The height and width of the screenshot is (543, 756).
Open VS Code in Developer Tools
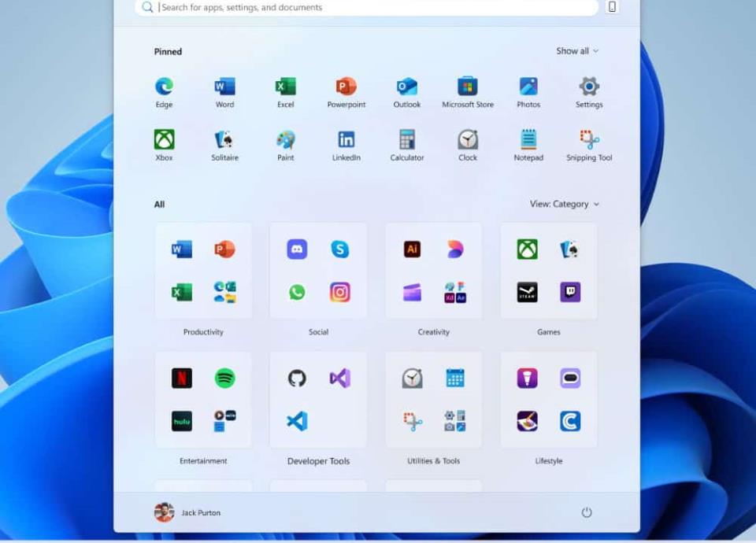click(297, 421)
